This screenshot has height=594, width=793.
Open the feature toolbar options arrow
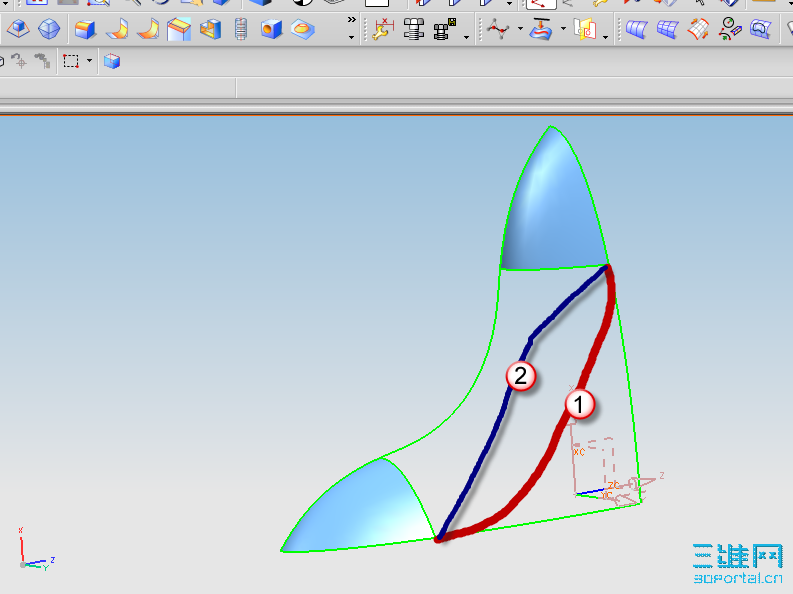click(x=351, y=37)
